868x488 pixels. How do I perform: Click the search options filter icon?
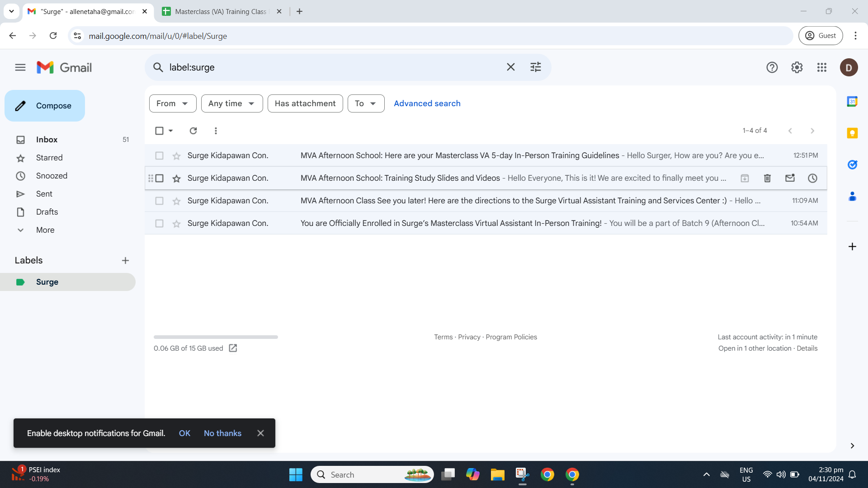tap(536, 67)
